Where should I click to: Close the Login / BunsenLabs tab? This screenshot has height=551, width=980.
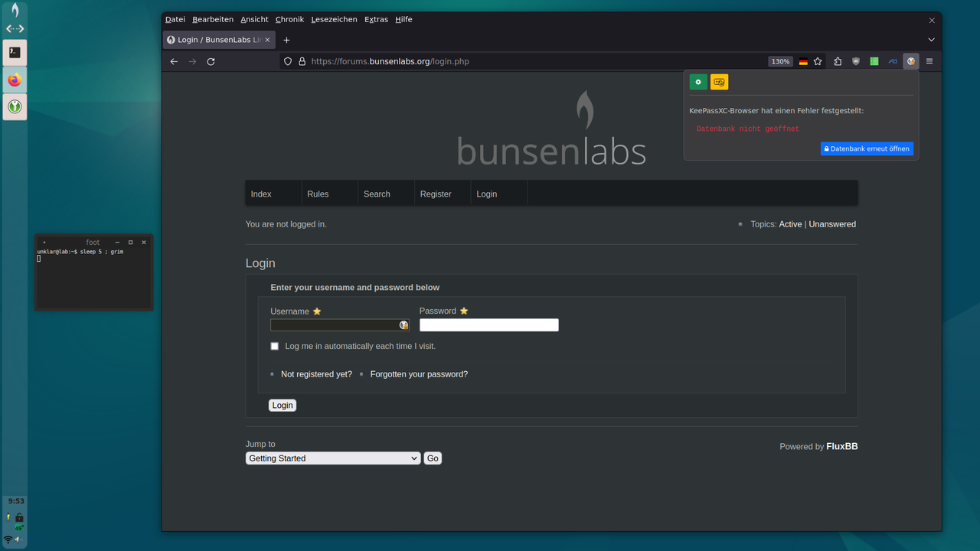(266, 40)
